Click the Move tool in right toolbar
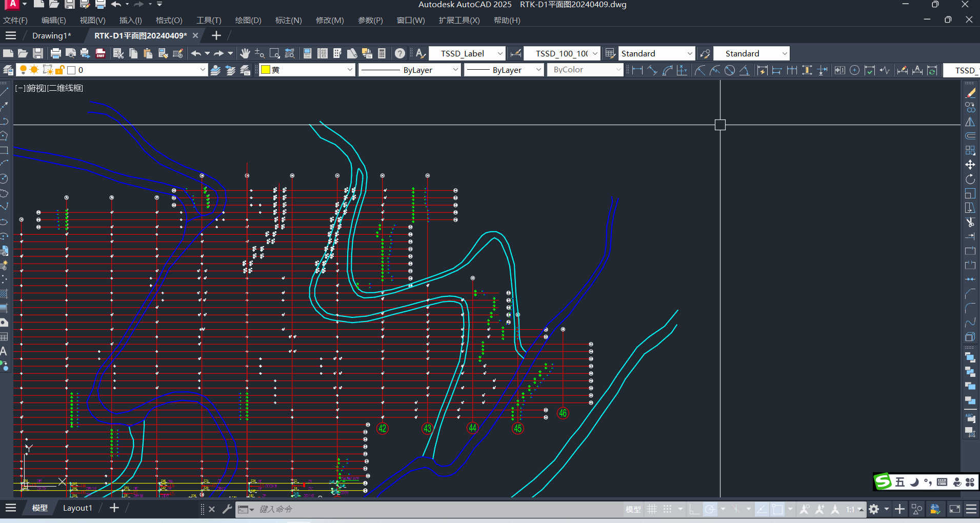 pos(970,165)
